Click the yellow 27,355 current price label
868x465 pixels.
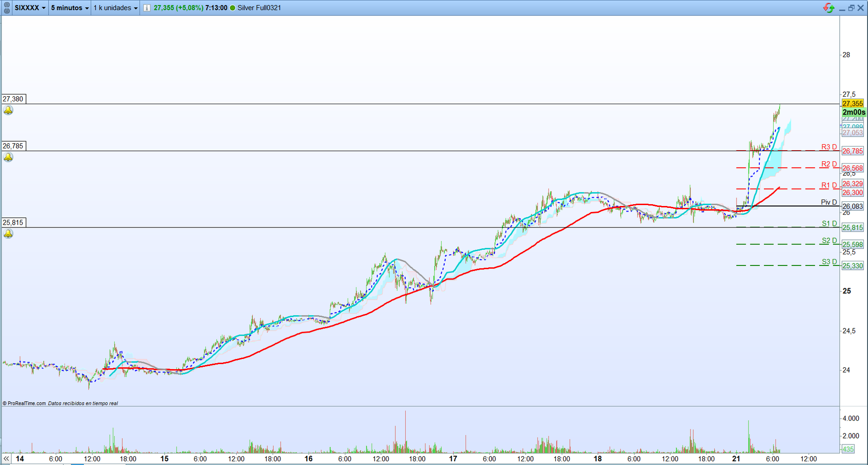853,104
